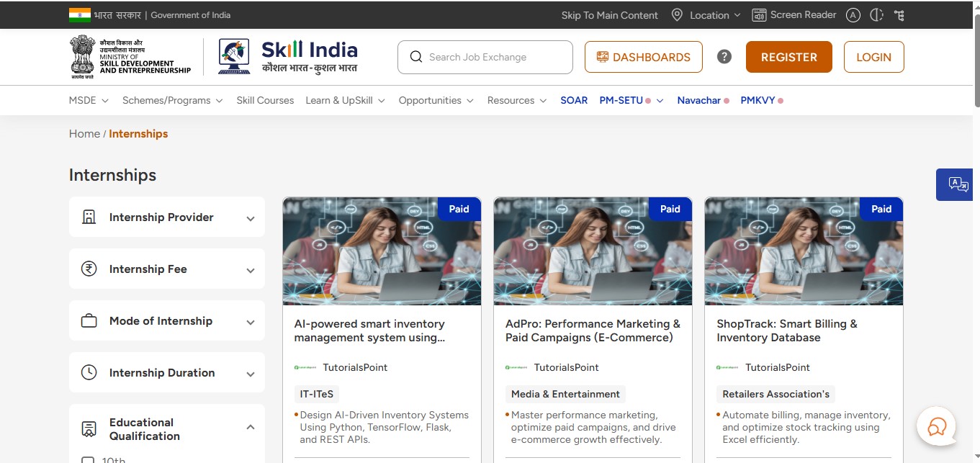This screenshot has width=980, height=463.
Task: Click the Paid badge on the ShopTrack card
Action: [881, 209]
